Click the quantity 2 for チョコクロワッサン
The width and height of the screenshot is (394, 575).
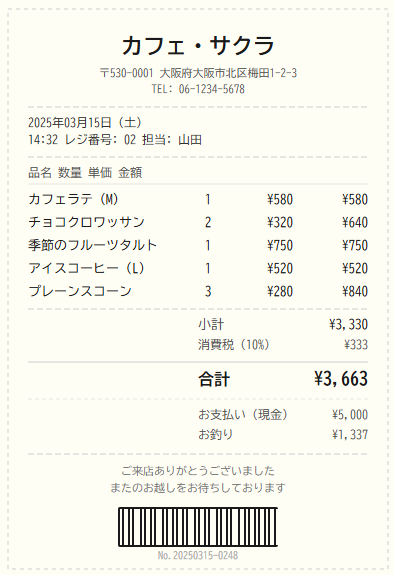208,222
